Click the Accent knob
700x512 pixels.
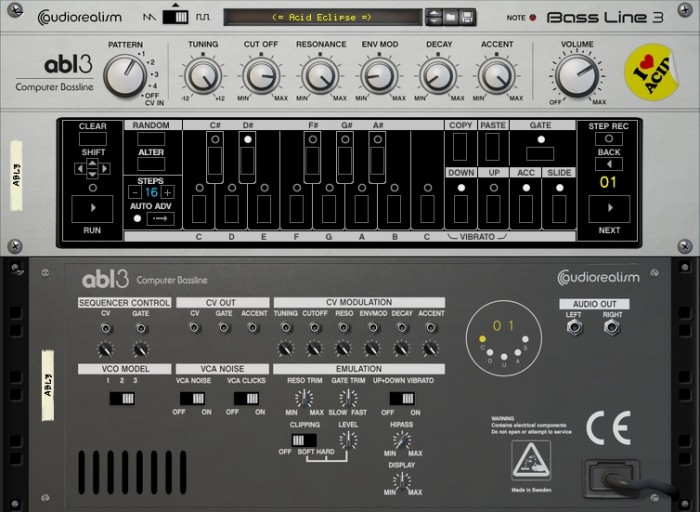coord(496,75)
